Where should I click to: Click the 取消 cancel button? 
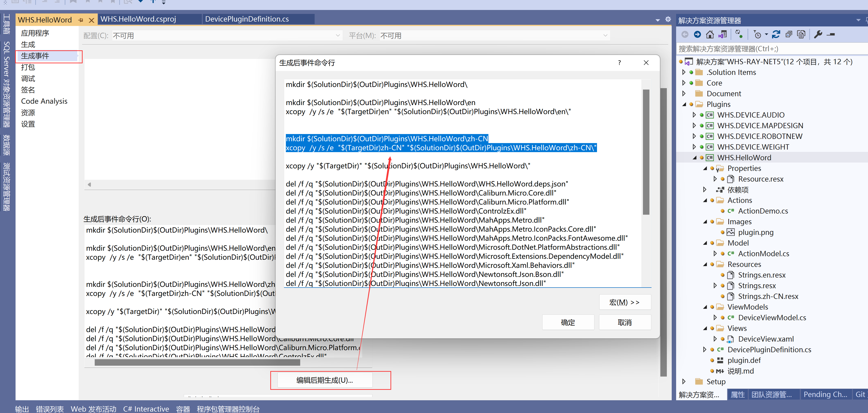pyautogui.click(x=624, y=322)
